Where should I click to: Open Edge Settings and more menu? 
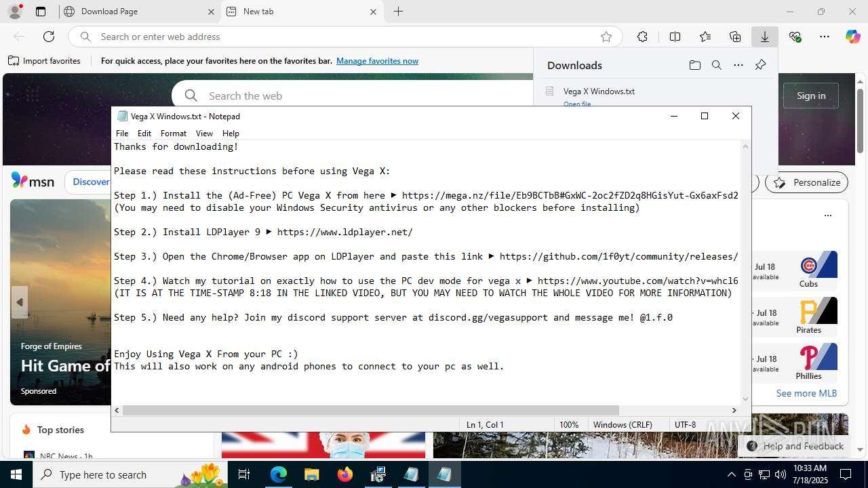point(825,37)
